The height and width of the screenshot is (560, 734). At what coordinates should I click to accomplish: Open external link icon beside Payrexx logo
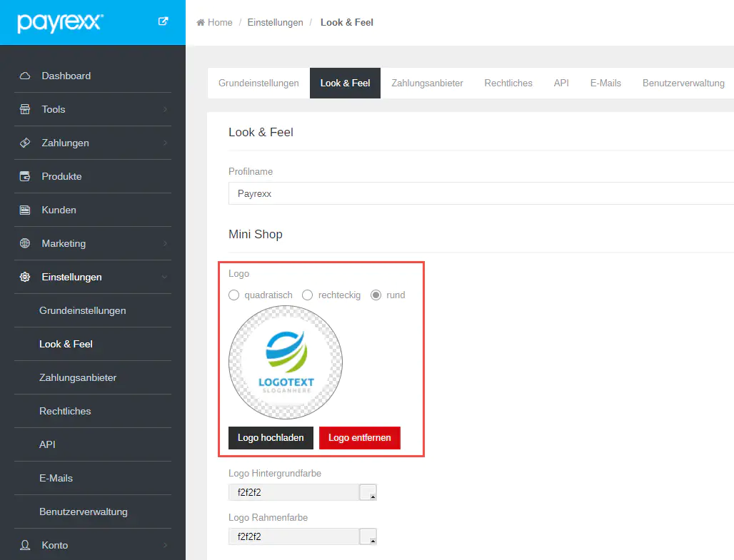(x=163, y=21)
